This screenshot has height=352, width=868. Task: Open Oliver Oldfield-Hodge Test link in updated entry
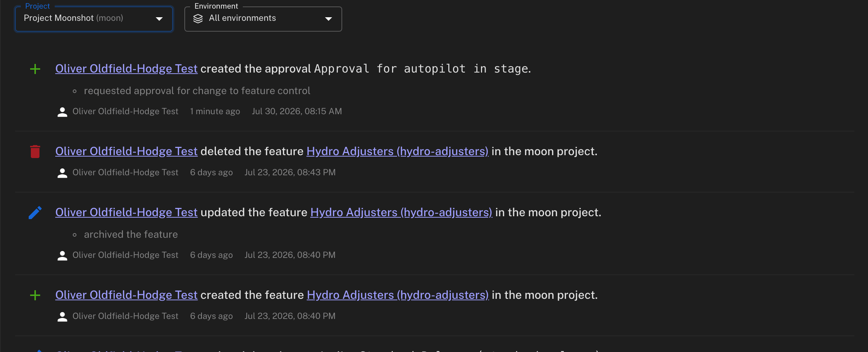[126, 212]
